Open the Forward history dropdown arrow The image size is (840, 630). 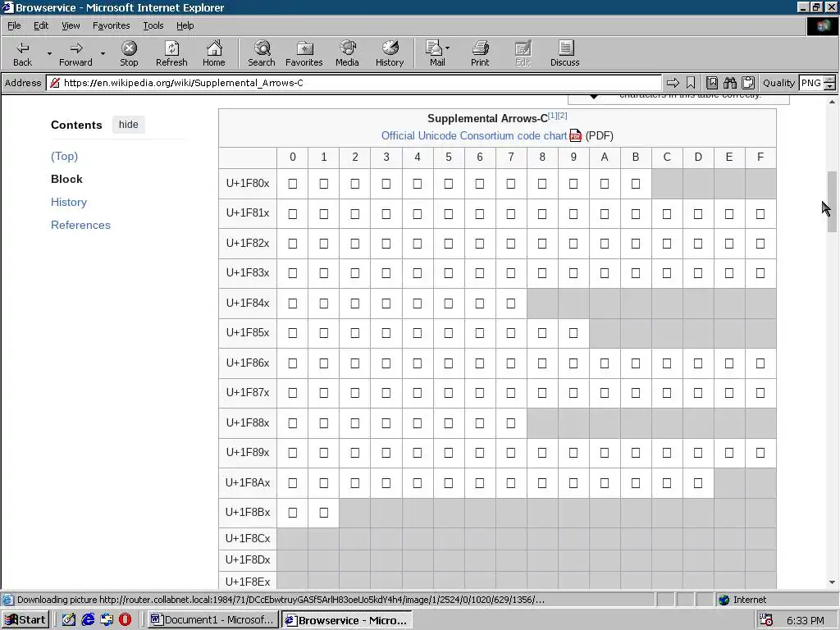[103, 53]
